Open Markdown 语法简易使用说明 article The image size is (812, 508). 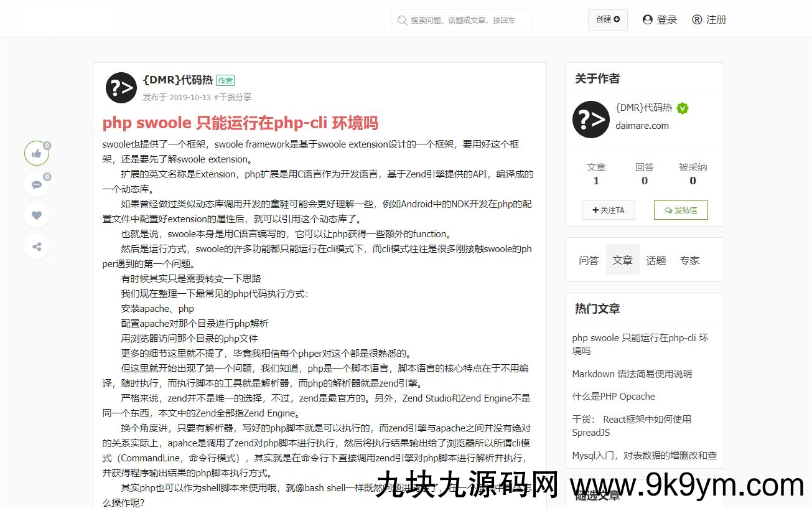click(632, 374)
